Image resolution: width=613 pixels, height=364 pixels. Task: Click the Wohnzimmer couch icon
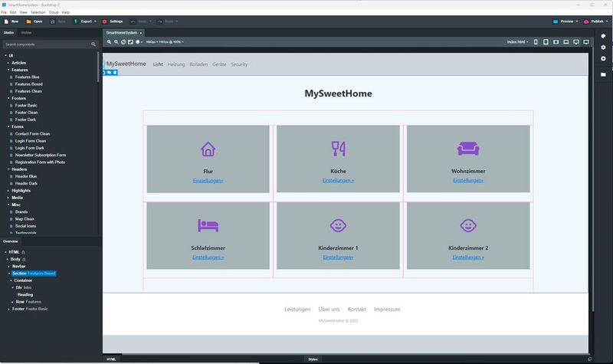[468, 149]
